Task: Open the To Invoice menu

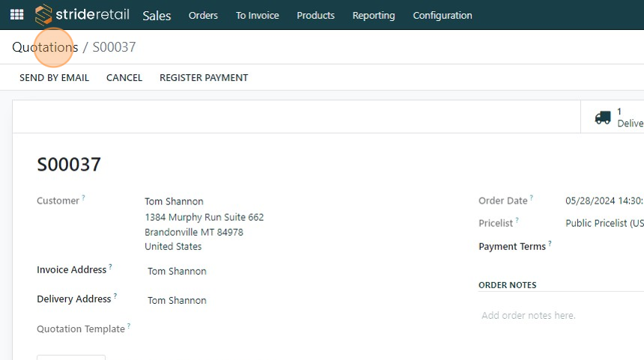Action: pos(258,15)
